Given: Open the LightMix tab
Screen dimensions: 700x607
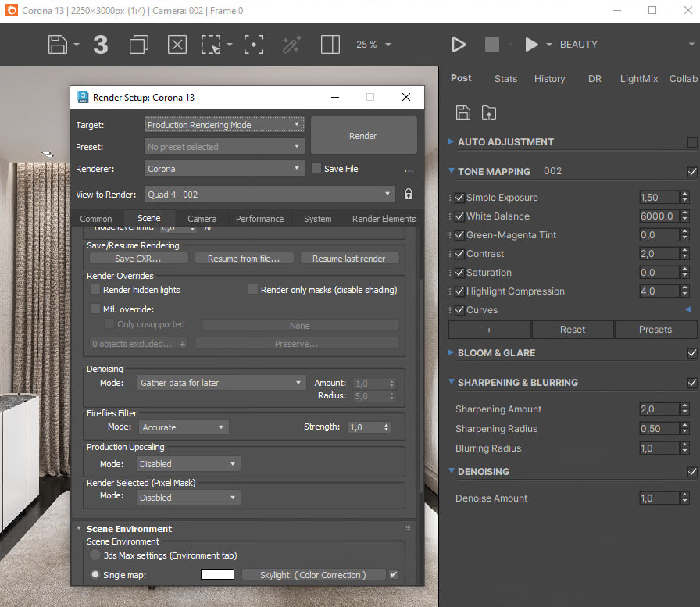Looking at the screenshot, I should [x=639, y=79].
